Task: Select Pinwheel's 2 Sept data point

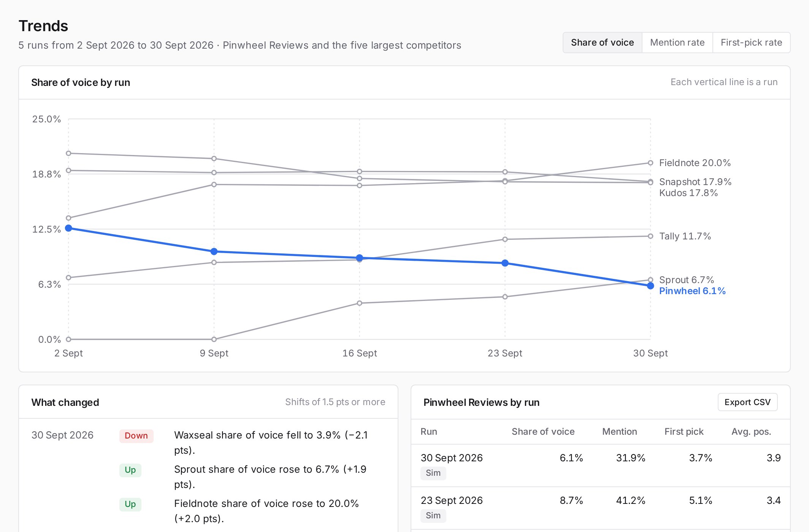Action: [68, 228]
